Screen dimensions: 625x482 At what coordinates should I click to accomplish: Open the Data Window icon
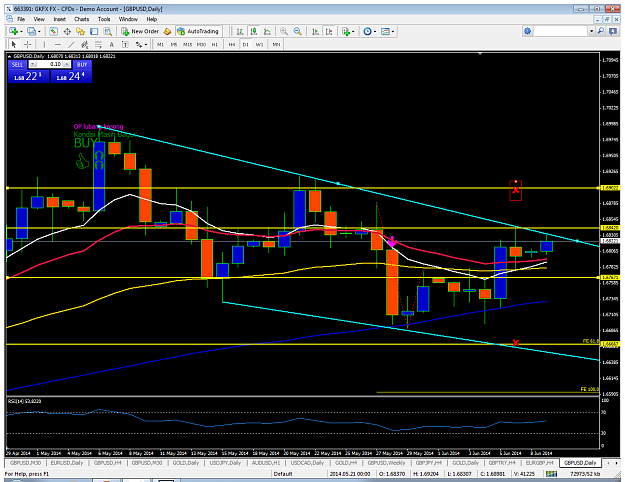(67, 31)
